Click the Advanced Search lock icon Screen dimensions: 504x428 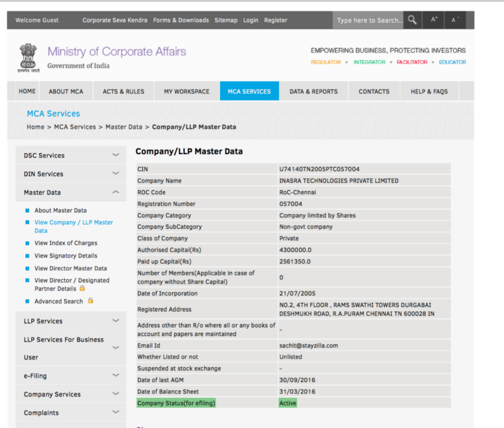[x=91, y=301]
